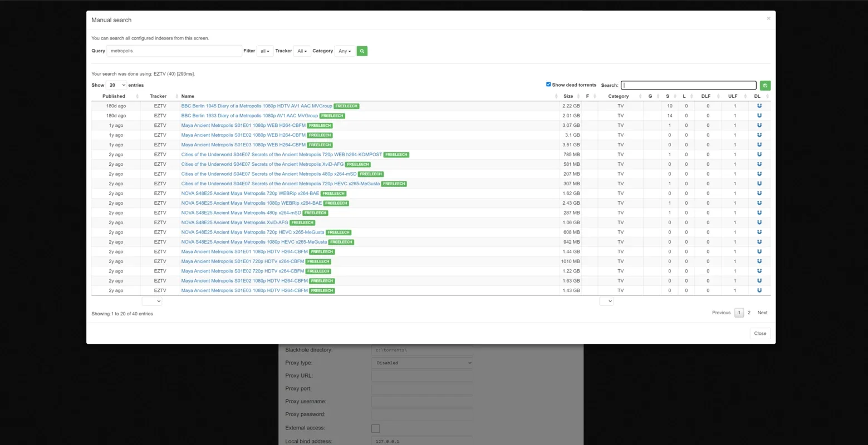Open NOVA S48E25 Ancient Maya Metropolis XviD-AFG link

click(x=235, y=222)
